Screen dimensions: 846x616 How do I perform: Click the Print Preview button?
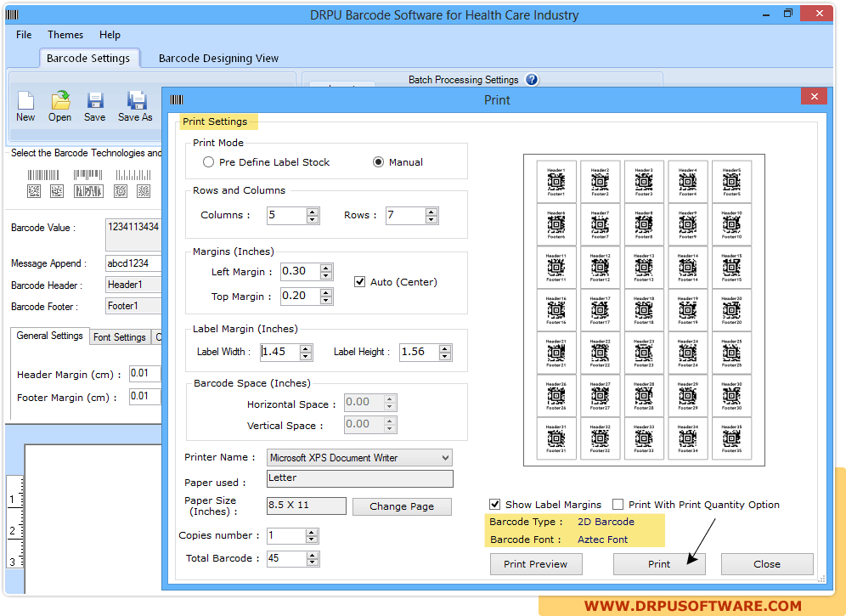tap(536, 564)
